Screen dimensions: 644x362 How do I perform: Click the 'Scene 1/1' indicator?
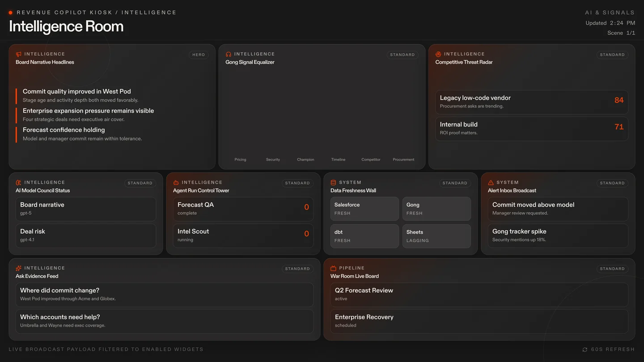[621, 33]
